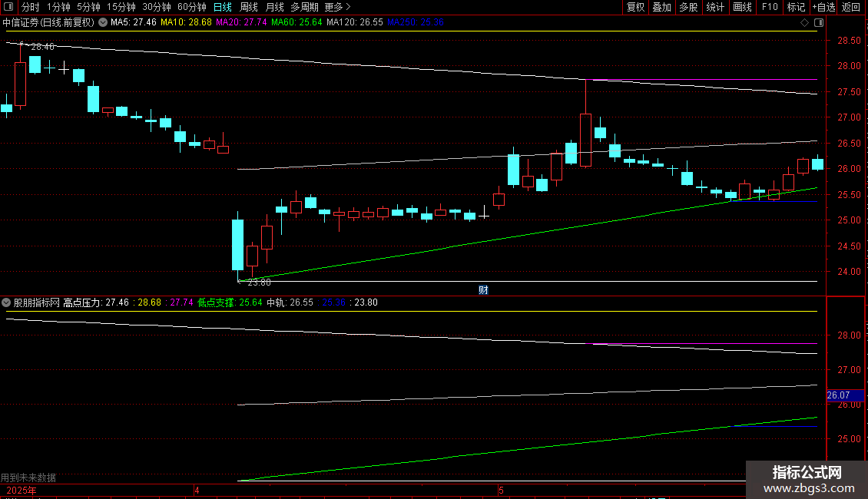Click the 中信证券(日线,前复权) title
Screen dimensions: 868x499
(x=48, y=23)
